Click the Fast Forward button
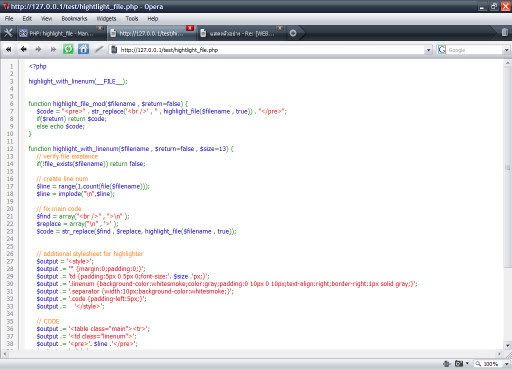This screenshot has width=512, height=369. (53, 50)
